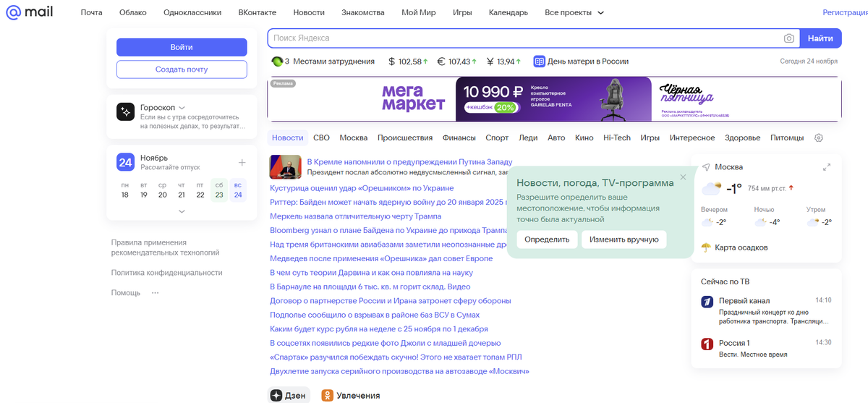Select the Hi-Tech news tab
The image size is (868, 403).
(617, 138)
